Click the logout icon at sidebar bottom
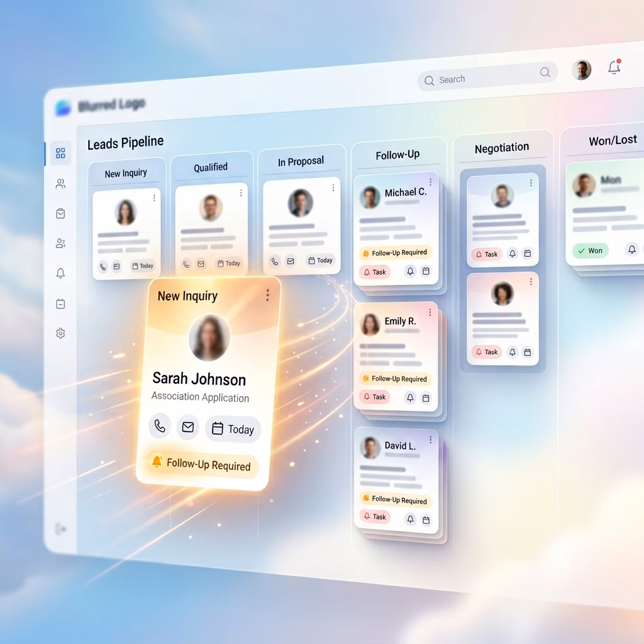The width and height of the screenshot is (644, 644). click(60, 529)
